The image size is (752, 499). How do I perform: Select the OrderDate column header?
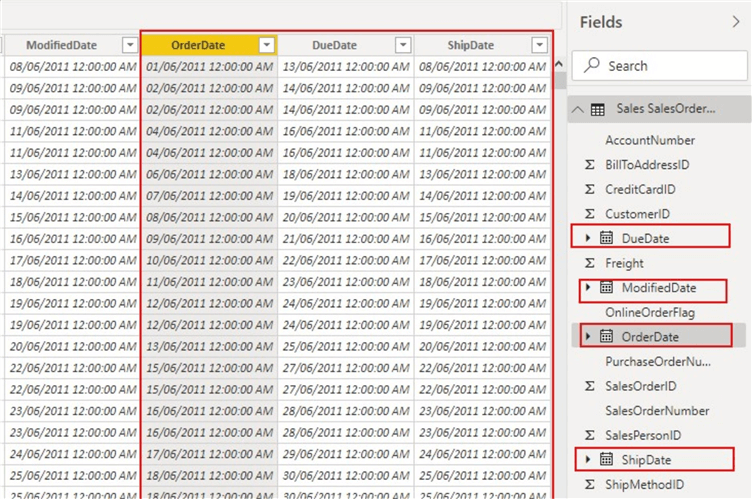(198, 45)
